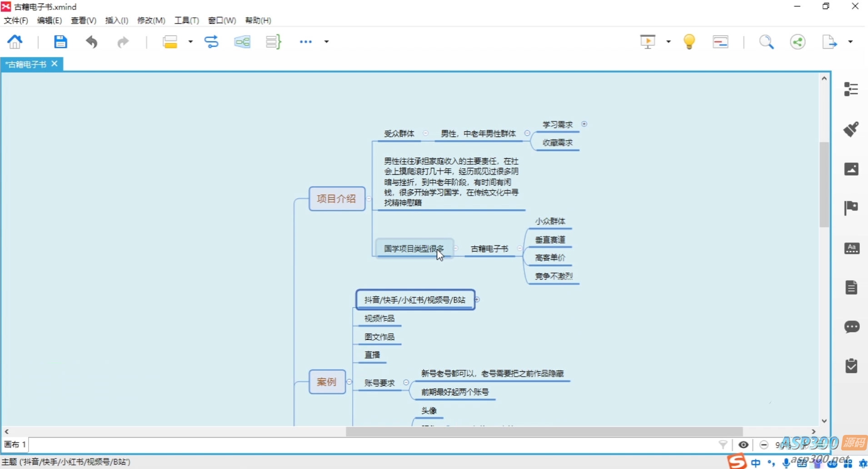
Task: Select the 案例 topic node
Action: pyautogui.click(x=327, y=382)
